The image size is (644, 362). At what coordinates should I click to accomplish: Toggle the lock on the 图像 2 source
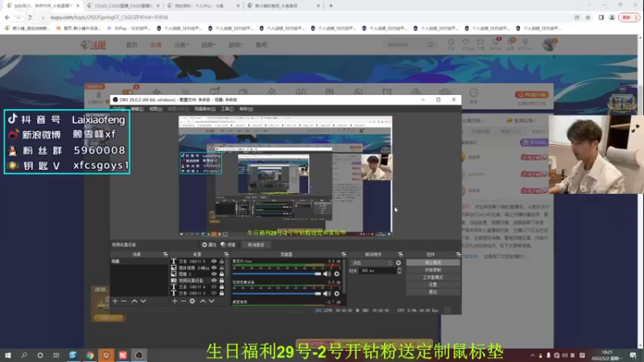[222, 274]
